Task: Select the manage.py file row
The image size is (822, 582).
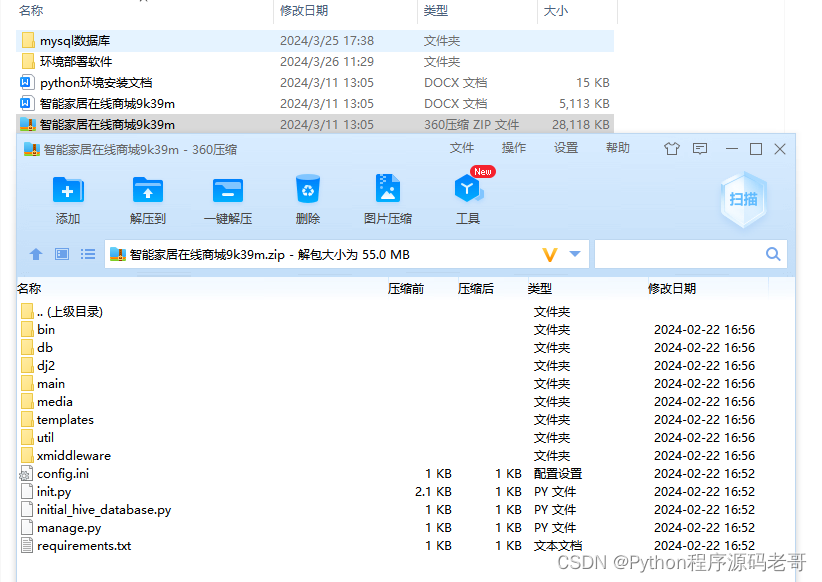Action: 406,527
